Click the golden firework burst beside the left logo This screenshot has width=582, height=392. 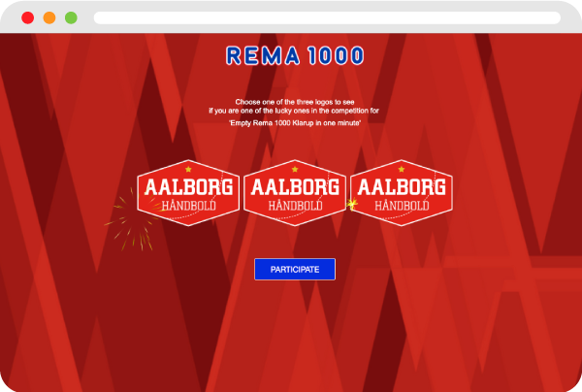[133, 221]
